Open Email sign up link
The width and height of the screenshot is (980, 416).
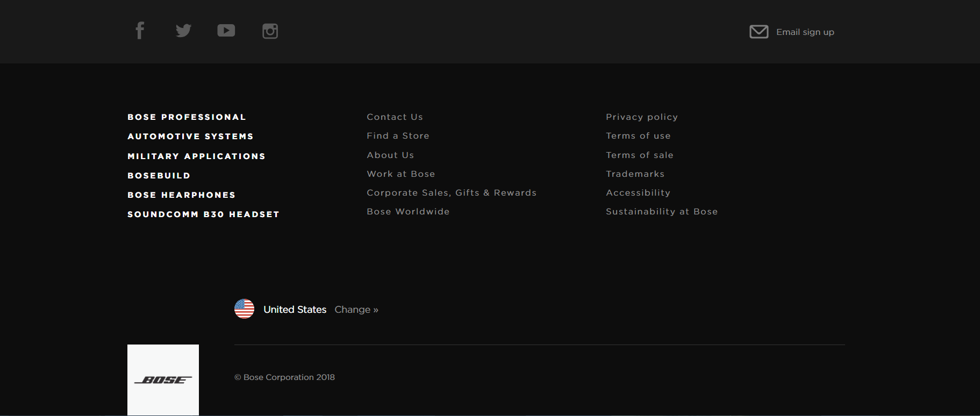805,32
